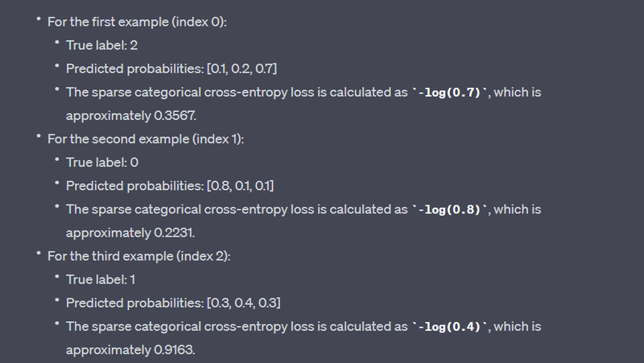Image resolution: width=644 pixels, height=363 pixels.
Task: Click the "For the first example (index 0)" line
Action: (137, 22)
